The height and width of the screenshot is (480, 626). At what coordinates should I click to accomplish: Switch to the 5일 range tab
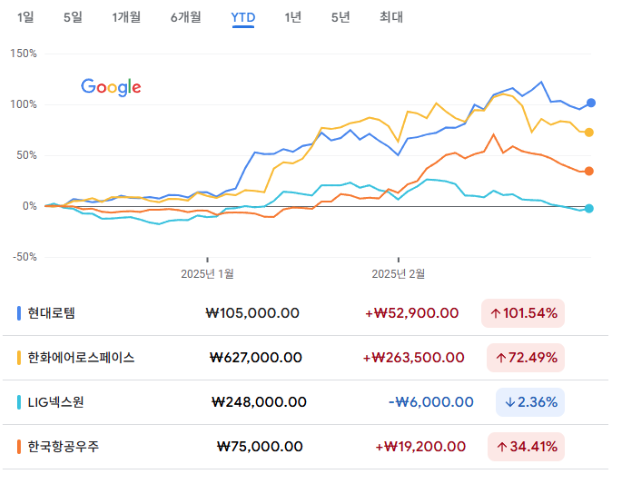click(x=73, y=17)
